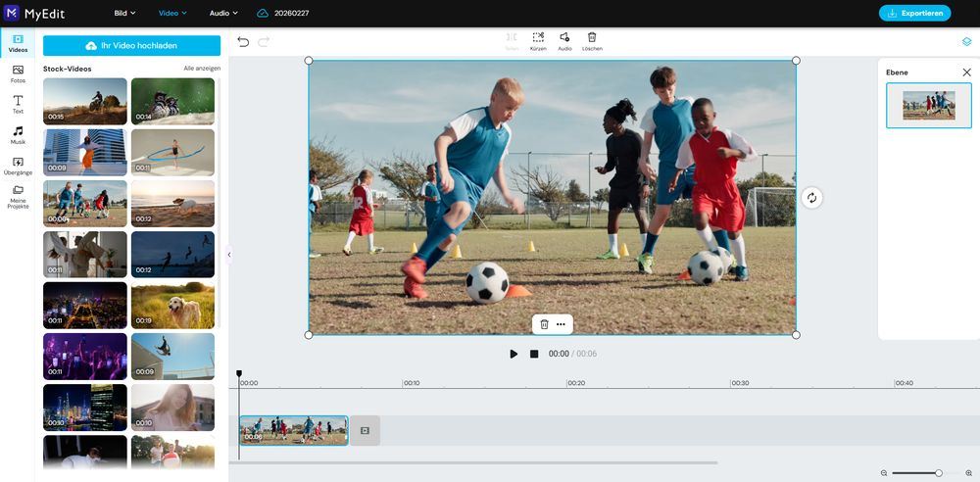Click the timeline zoom slider handle
The height and width of the screenshot is (482, 980).
click(x=939, y=473)
